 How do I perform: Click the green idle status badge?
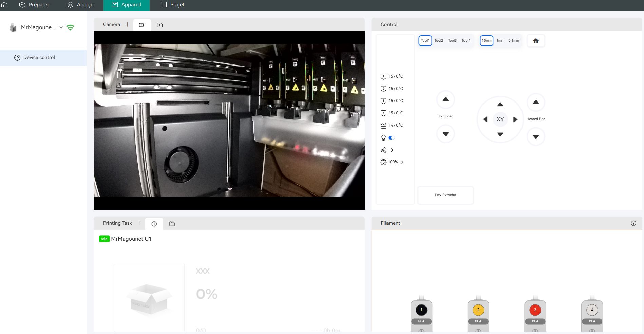point(104,239)
